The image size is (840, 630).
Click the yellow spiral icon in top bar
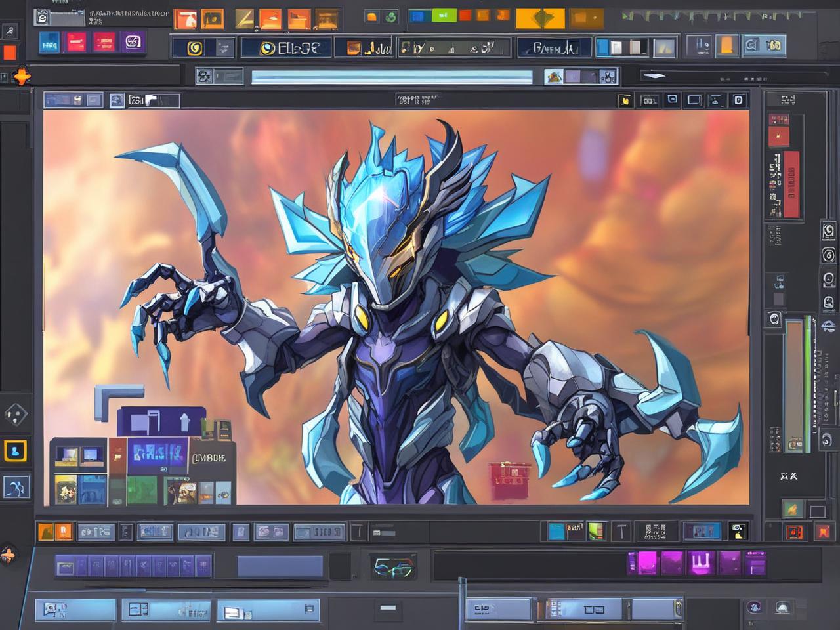point(194,48)
